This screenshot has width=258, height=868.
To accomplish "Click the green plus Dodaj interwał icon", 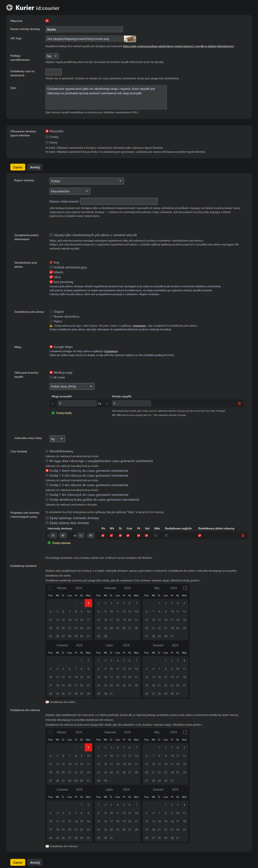I will pos(49,543).
